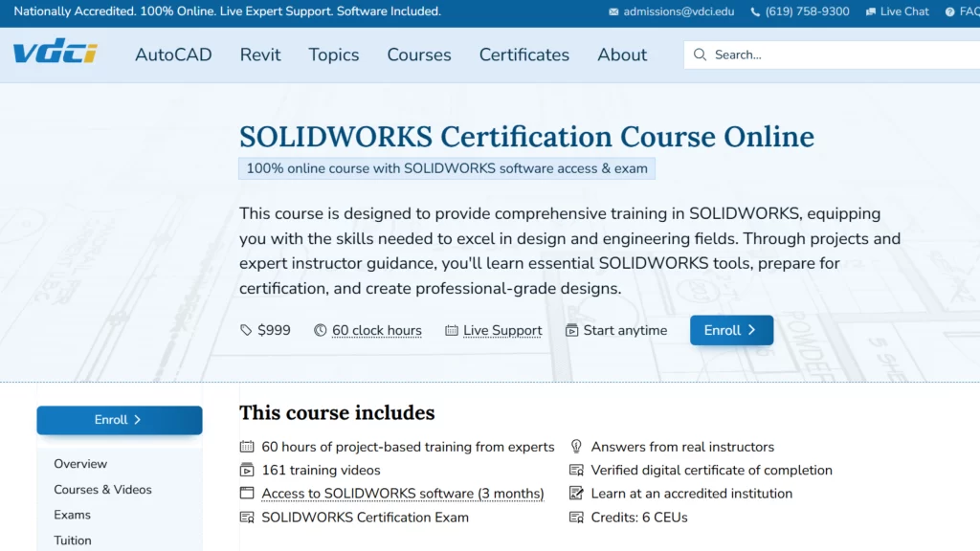Click the Credits: 6 CEUs text
Viewport: 980px width, 551px height.
click(638, 518)
